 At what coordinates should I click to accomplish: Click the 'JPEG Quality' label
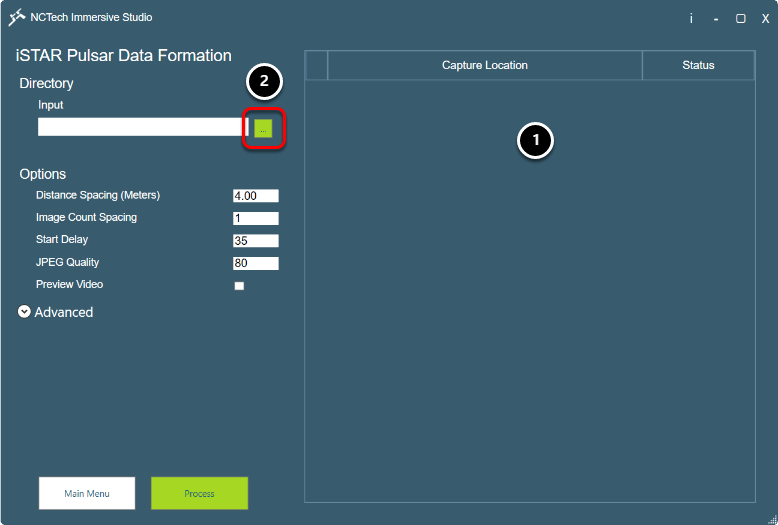point(67,262)
